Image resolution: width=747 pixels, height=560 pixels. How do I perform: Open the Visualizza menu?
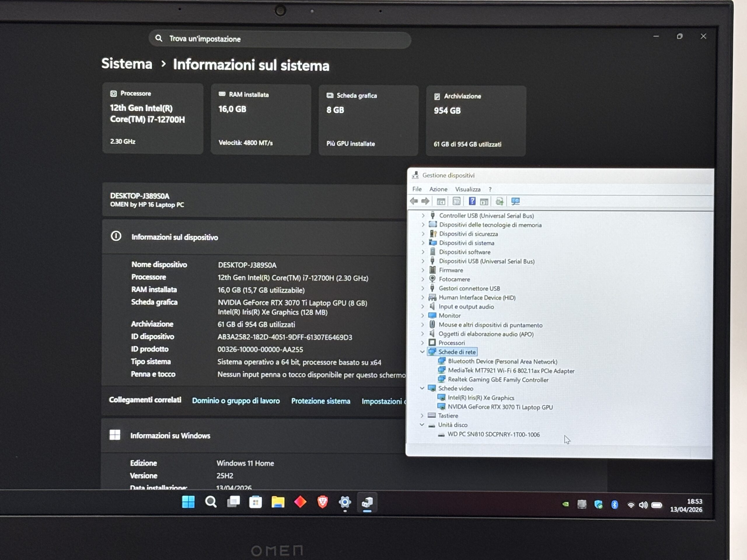[467, 189]
